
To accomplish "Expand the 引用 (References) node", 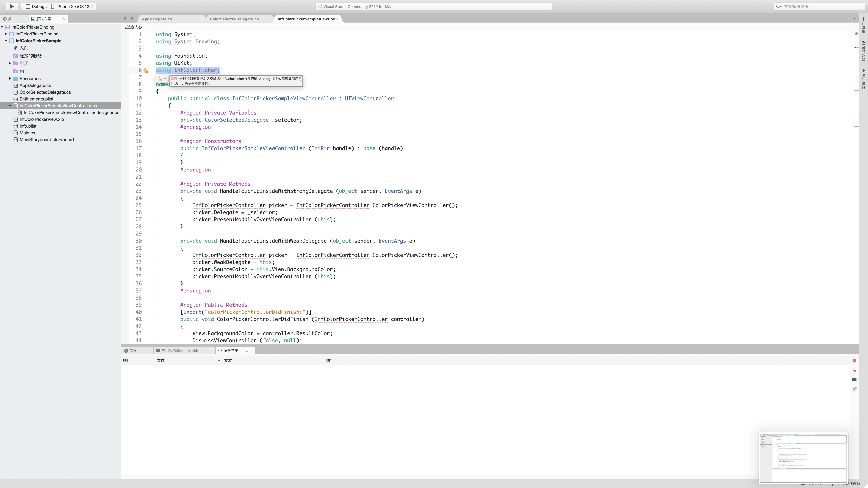I will click(x=9, y=63).
